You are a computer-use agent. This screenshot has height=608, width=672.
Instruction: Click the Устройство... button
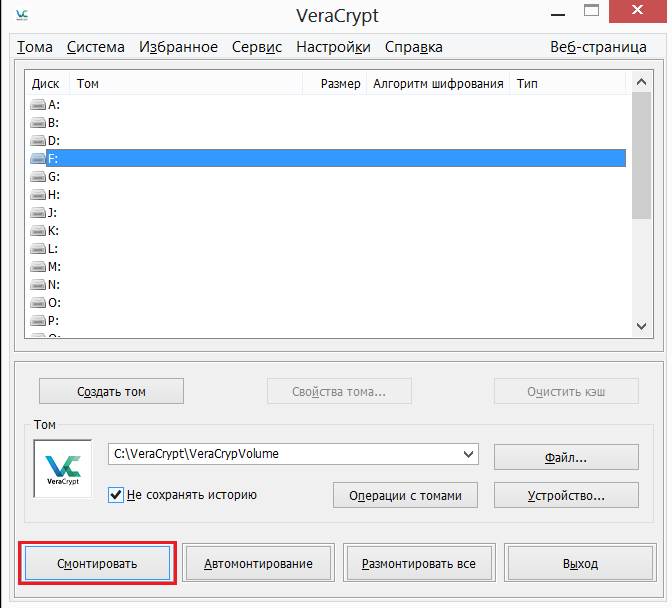[x=566, y=495]
